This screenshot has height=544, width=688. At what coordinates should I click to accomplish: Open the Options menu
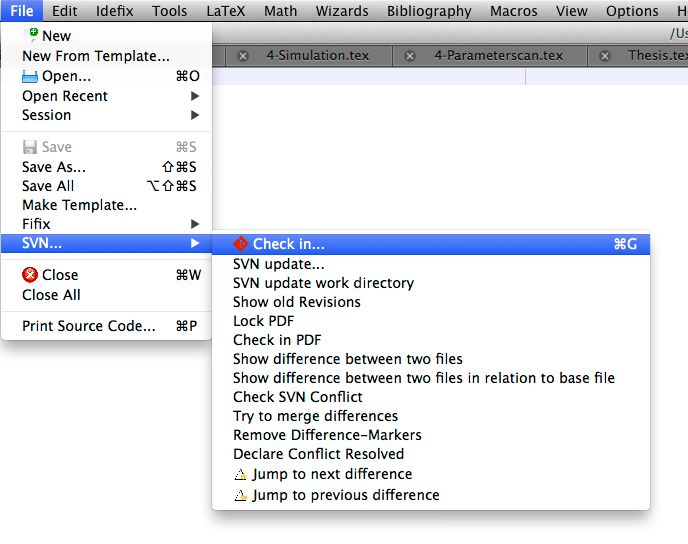pos(632,11)
